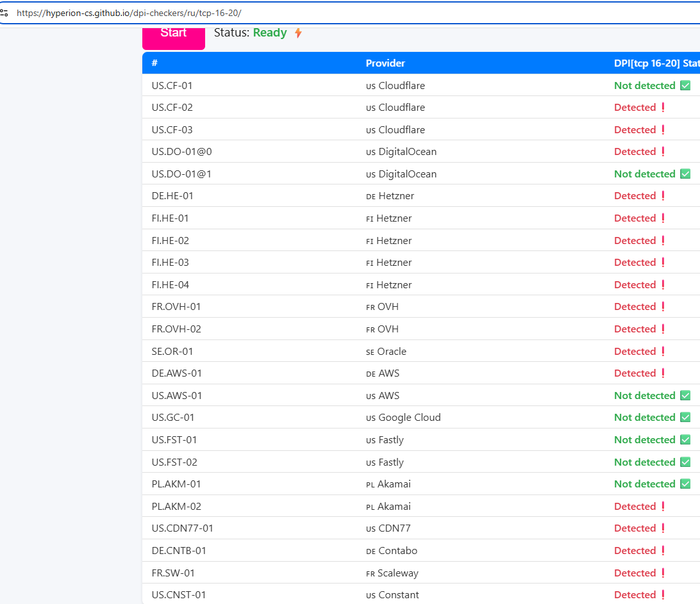This screenshot has width=700, height=604.
Task: Click the us Google Cloud provider cell
Action: (403, 418)
